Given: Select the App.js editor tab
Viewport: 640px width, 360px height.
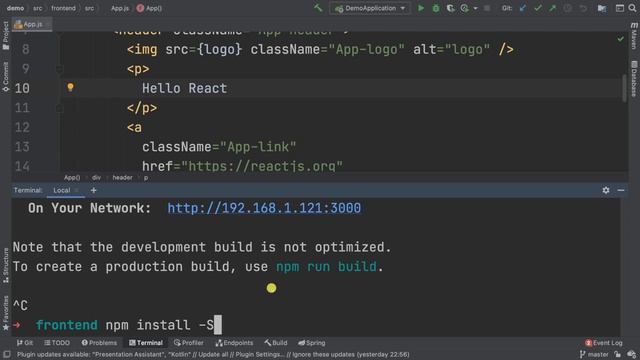Looking at the screenshot, I should pyautogui.click(x=31, y=24).
